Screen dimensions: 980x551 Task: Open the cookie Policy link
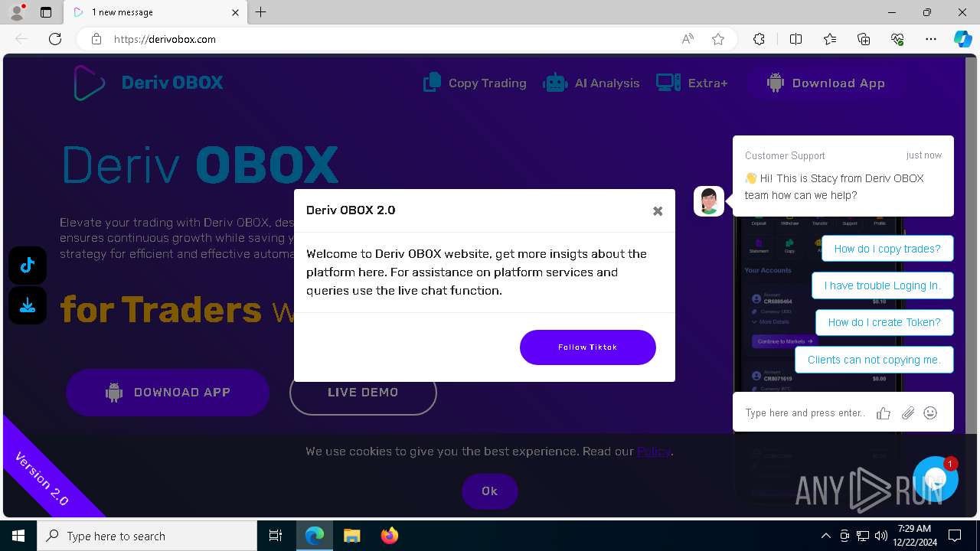(x=654, y=452)
